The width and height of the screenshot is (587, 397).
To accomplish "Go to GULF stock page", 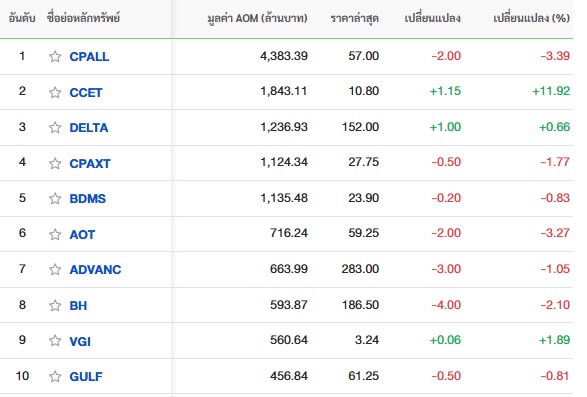I will coord(86,376).
